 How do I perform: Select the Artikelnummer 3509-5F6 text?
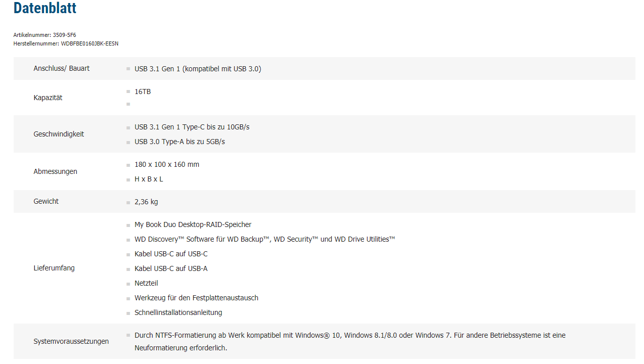pos(44,35)
